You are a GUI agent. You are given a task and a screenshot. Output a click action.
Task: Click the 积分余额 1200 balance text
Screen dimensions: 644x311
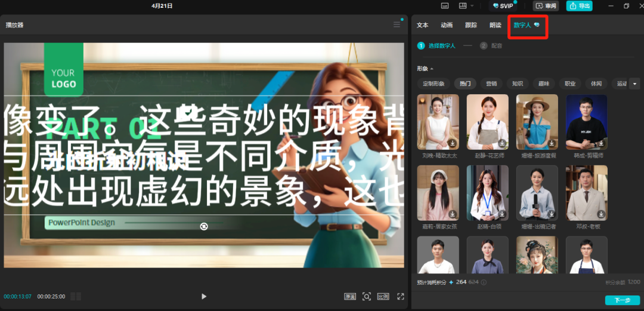pyautogui.click(x=623, y=282)
